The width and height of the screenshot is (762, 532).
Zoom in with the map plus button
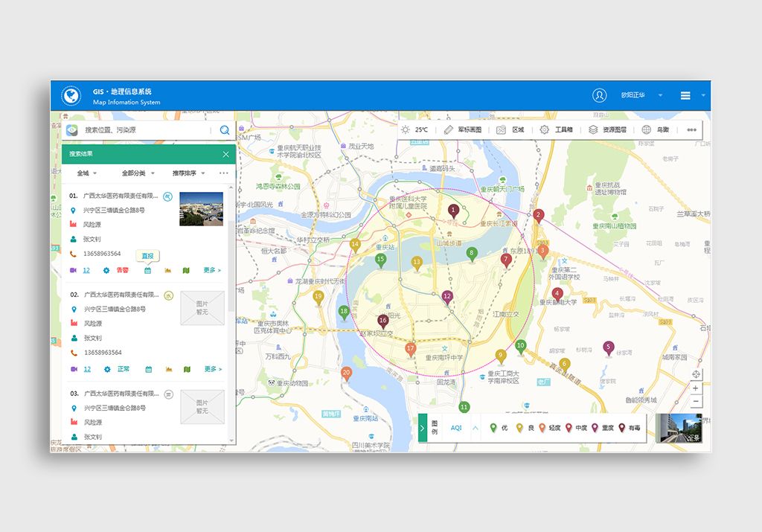pos(696,388)
